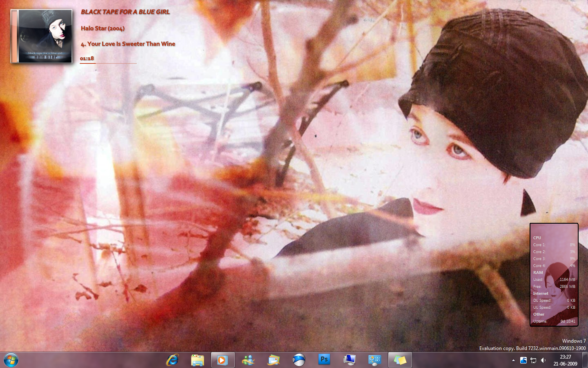Click the Show desktop button
Screen dimensions: 588x368
click(585, 360)
